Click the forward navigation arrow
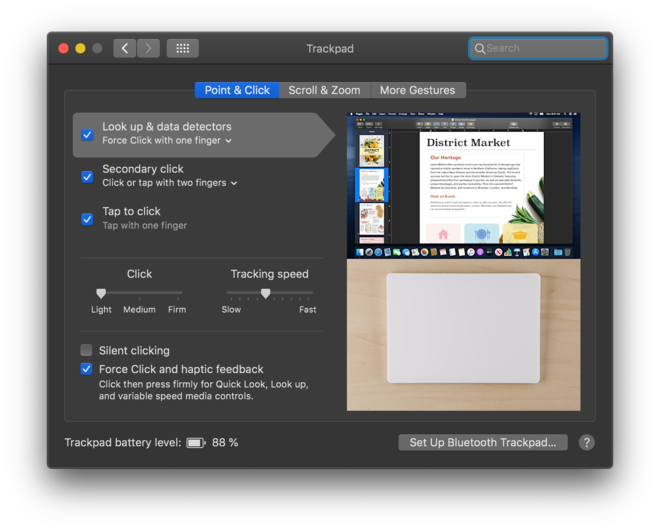The height and width of the screenshot is (531, 660). (148, 48)
